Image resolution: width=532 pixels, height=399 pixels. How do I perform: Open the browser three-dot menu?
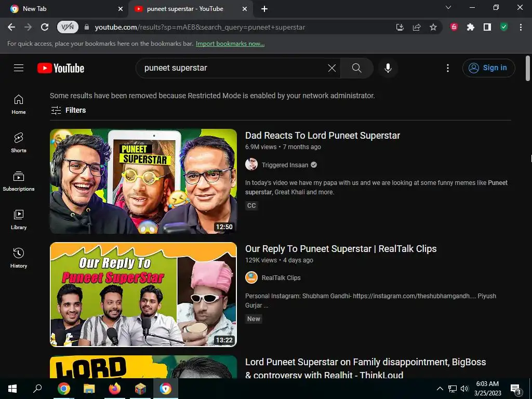pyautogui.click(x=521, y=27)
